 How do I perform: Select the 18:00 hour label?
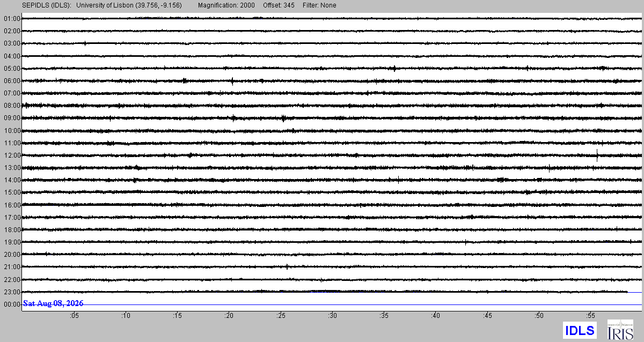coord(12,230)
